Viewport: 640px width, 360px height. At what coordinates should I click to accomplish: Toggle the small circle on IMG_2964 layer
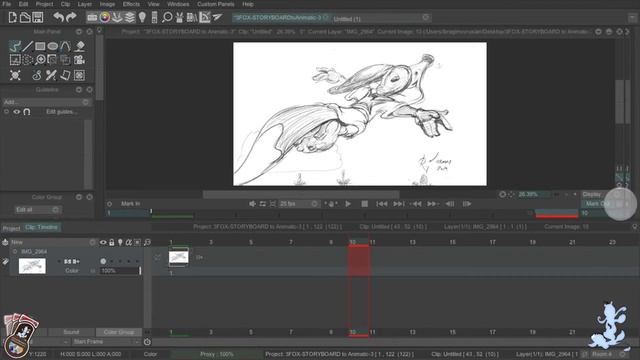(x=15, y=251)
